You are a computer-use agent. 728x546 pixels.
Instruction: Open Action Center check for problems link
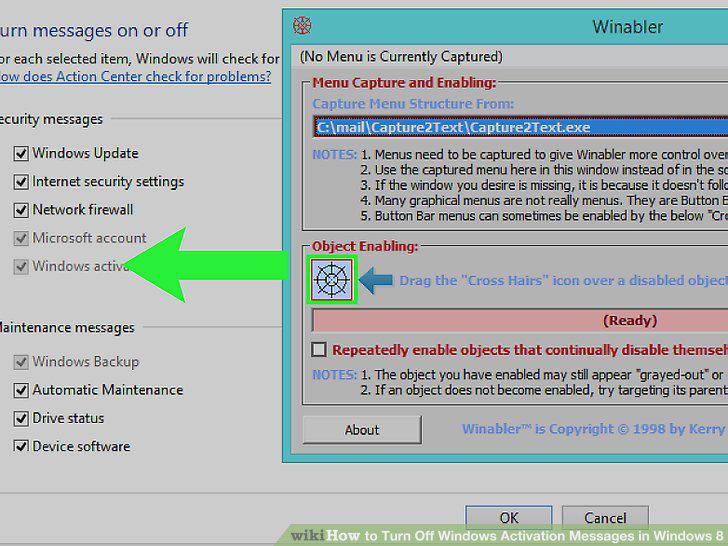(135, 76)
